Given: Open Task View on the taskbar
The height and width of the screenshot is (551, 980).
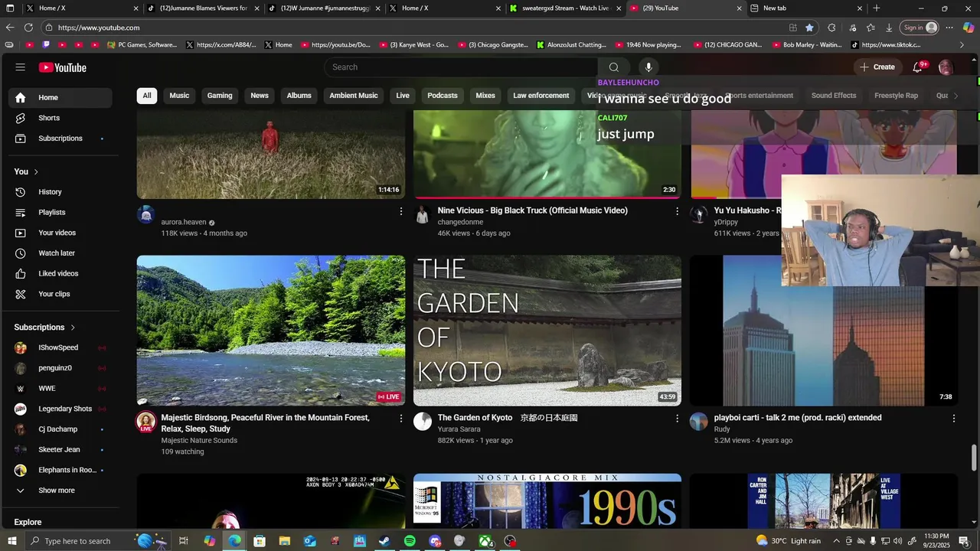Looking at the screenshot, I should (x=184, y=541).
